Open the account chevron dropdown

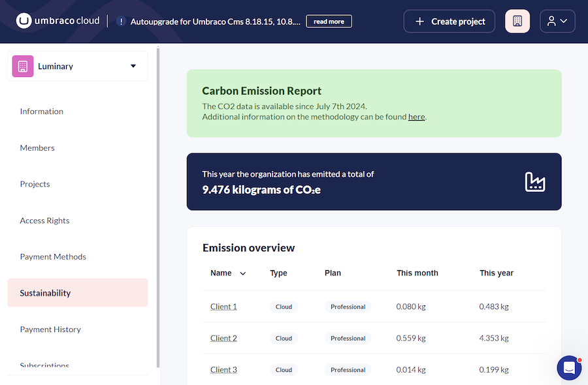pyautogui.click(x=563, y=20)
